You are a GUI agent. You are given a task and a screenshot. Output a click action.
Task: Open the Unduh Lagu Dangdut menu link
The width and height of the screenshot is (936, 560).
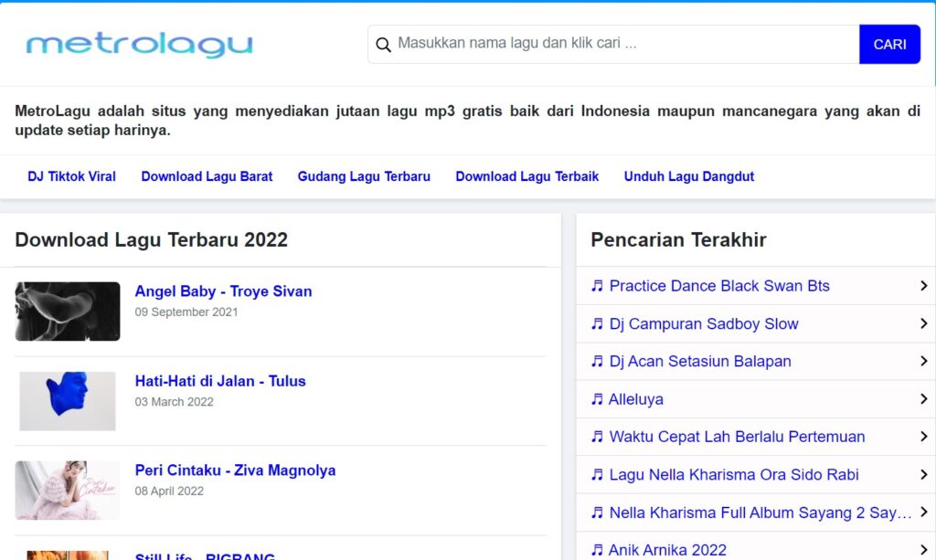(x=689, y=176)
